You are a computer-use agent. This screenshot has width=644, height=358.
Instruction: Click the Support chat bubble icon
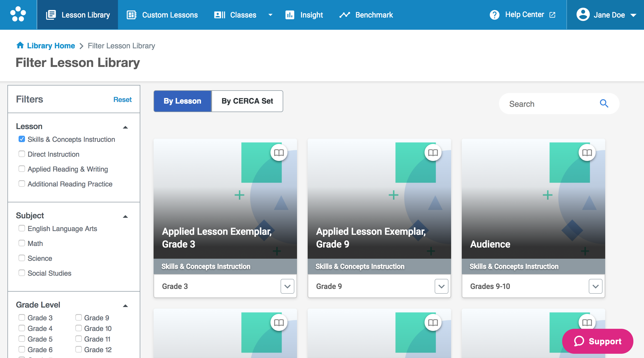coord(579,341)
